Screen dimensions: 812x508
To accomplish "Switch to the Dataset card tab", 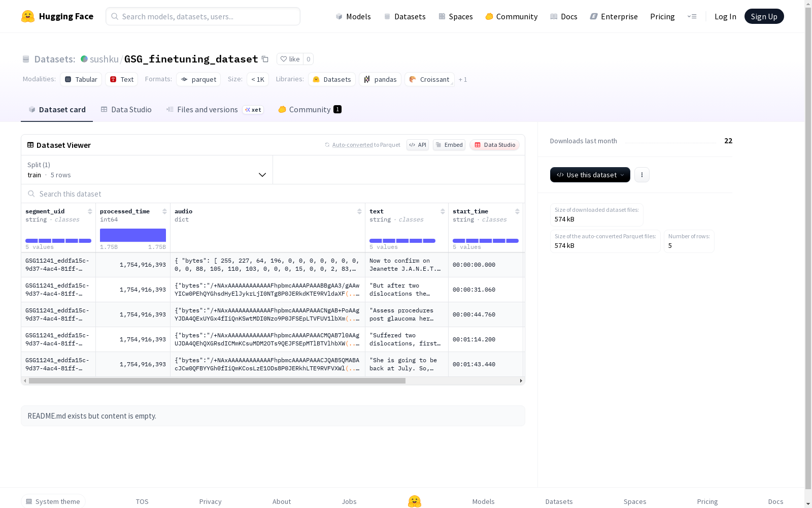I will (57, 110).
